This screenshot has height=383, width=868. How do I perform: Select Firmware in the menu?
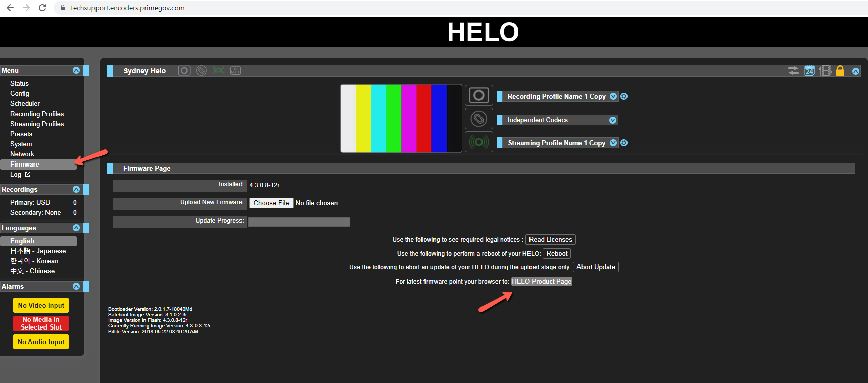(38, 164)
